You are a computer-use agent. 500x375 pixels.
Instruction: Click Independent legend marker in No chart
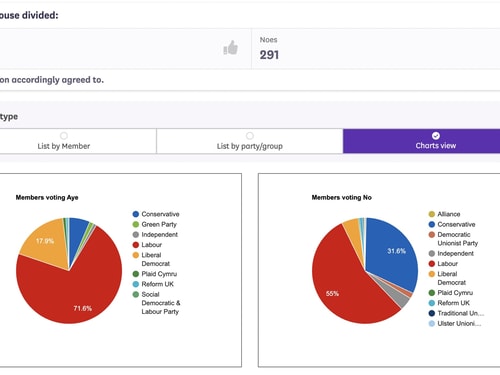coord(432,253)
